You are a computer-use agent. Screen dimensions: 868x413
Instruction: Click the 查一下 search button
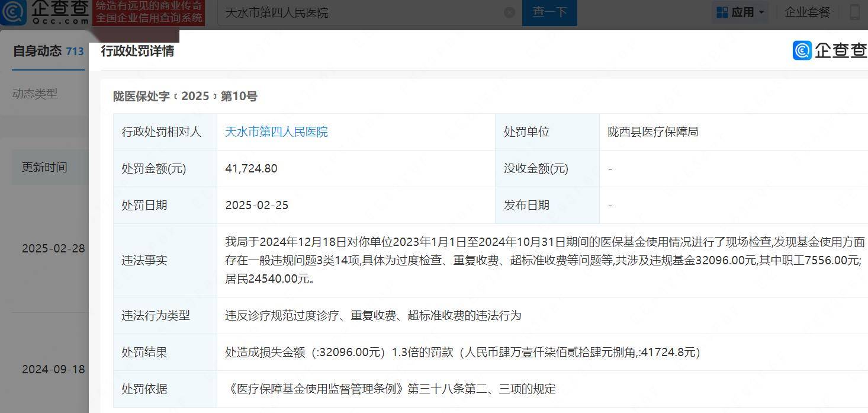click(549, 12)
